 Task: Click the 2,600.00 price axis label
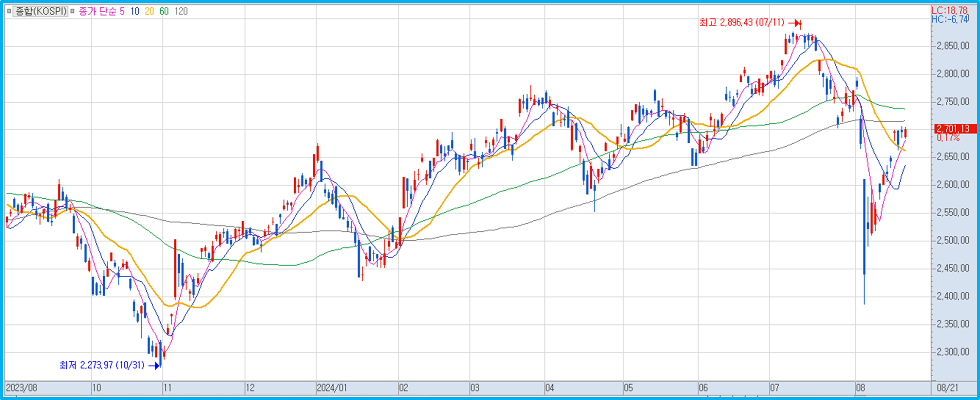(953, 185)
